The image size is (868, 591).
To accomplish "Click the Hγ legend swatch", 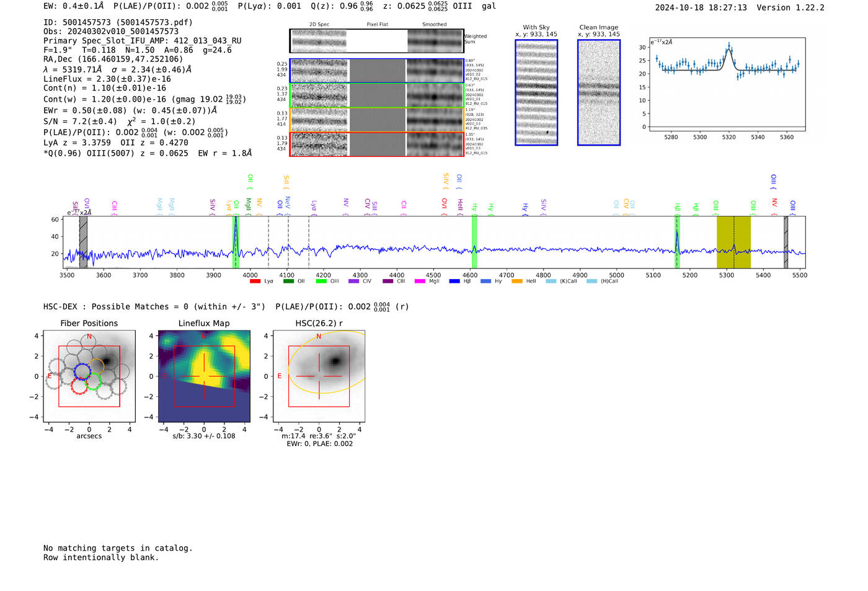I will 485,282.
